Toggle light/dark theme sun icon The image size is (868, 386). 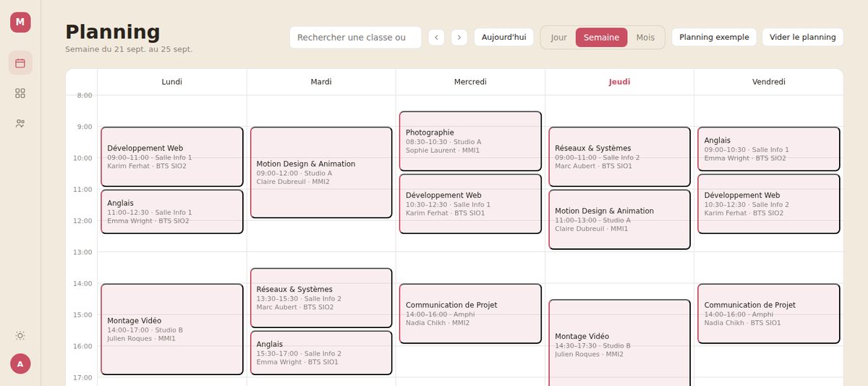(x=20, y=335)
